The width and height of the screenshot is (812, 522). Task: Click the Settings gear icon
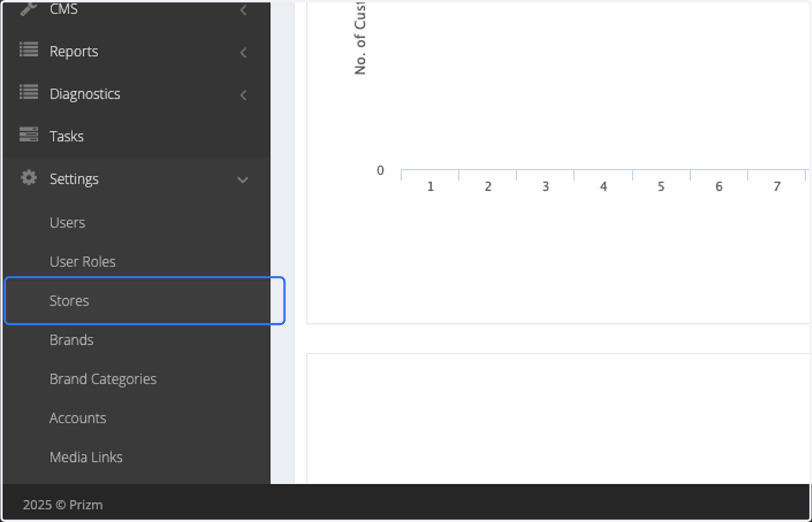coord(28,178)
